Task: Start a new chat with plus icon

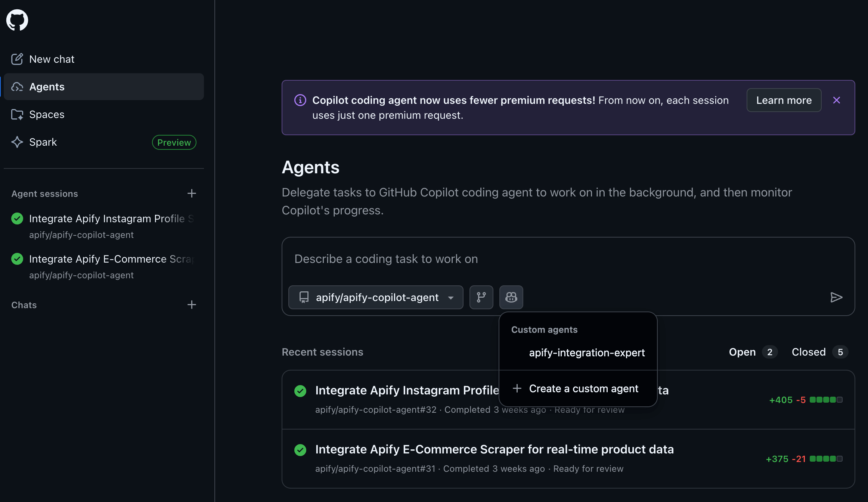Action: [x=192, y=305]
